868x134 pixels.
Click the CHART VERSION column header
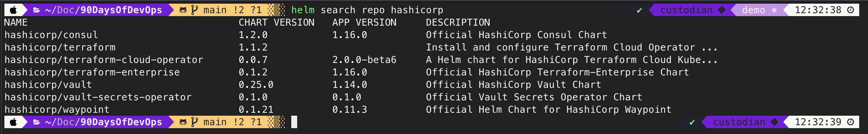click(x=277, y=22)
